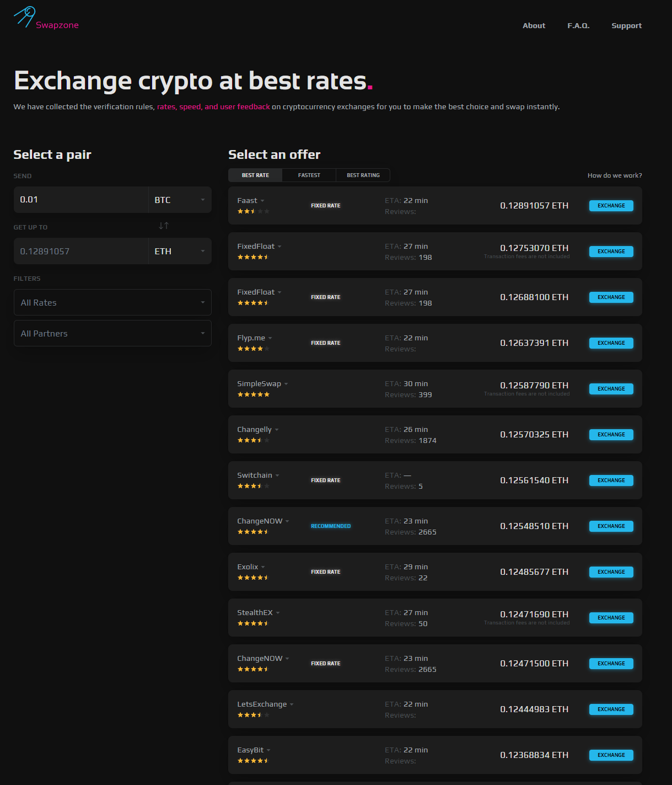
Task: Click Changelly's star rating
Action: 253,440
